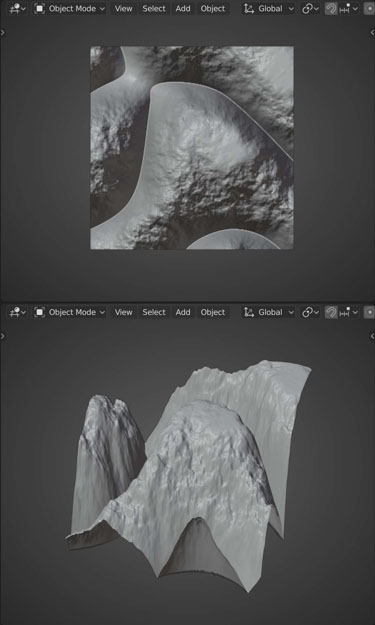Expand sidebar arrow at right of top viewport
The height and width of the screenshot is (625, 375).
372,33
